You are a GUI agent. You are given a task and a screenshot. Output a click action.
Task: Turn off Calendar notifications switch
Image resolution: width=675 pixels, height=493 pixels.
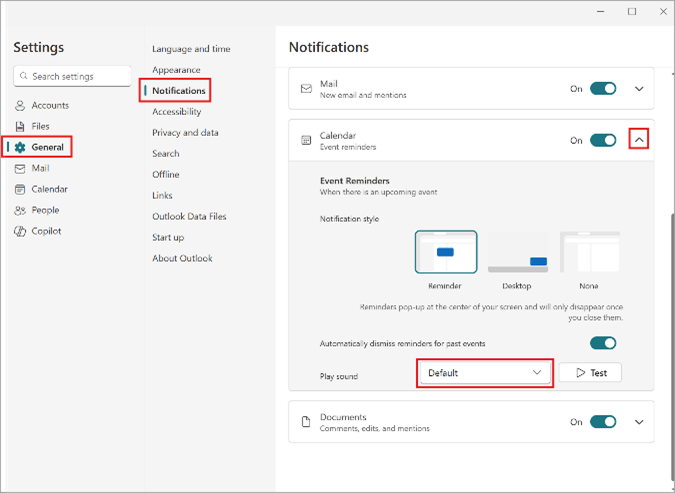603,140
